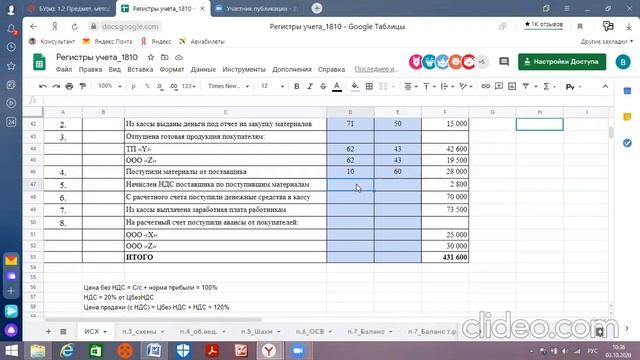Open the Последнее изменение link

click(x=376, y=69)
